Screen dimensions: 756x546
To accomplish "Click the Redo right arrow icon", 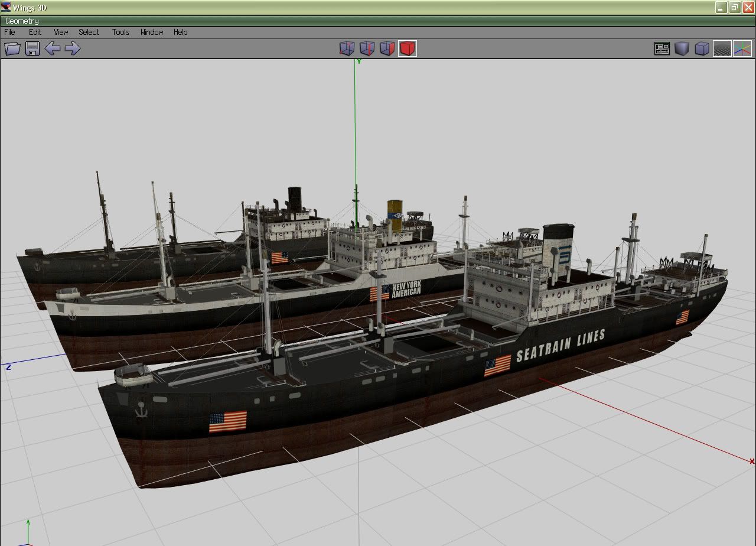I will point(72,48).
